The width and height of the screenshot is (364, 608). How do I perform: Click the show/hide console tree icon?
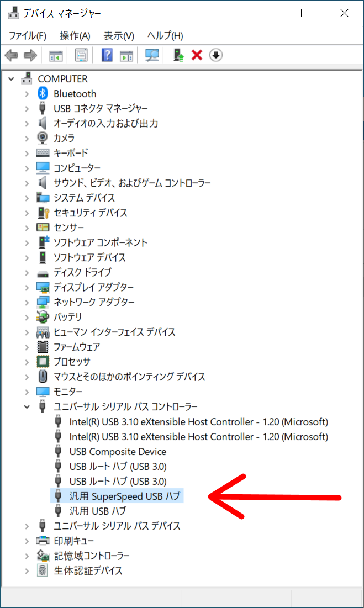pyautogui.click(x=56, y=55)
